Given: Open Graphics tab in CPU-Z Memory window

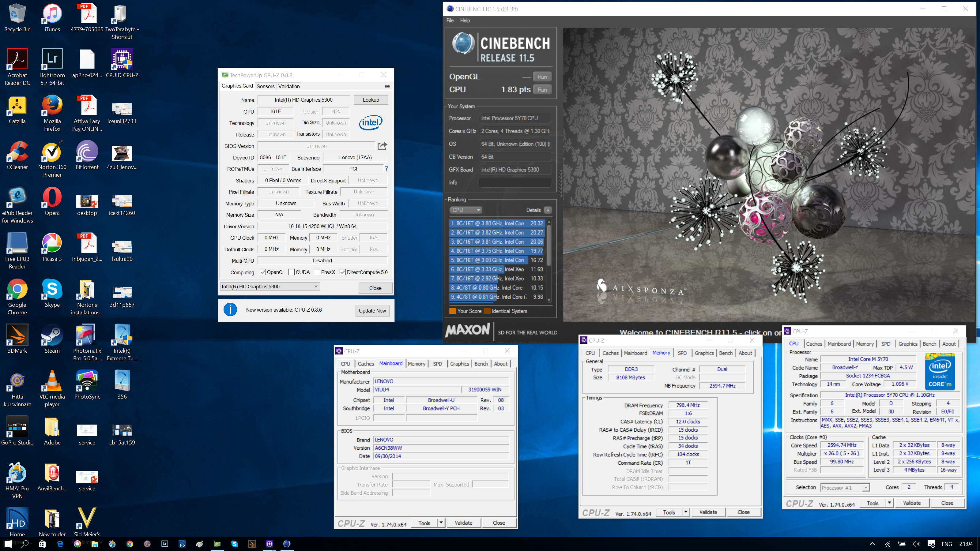Looking at the screenshot, I should click(x=704, y=353).
